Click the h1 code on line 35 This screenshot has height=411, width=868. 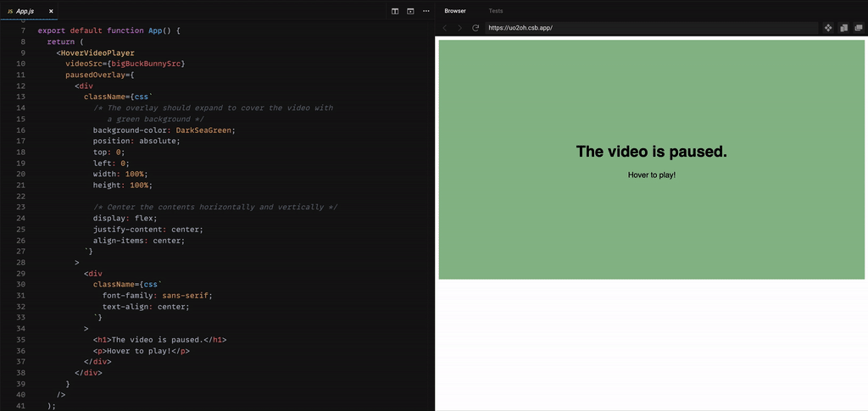(x=160, y=340)
